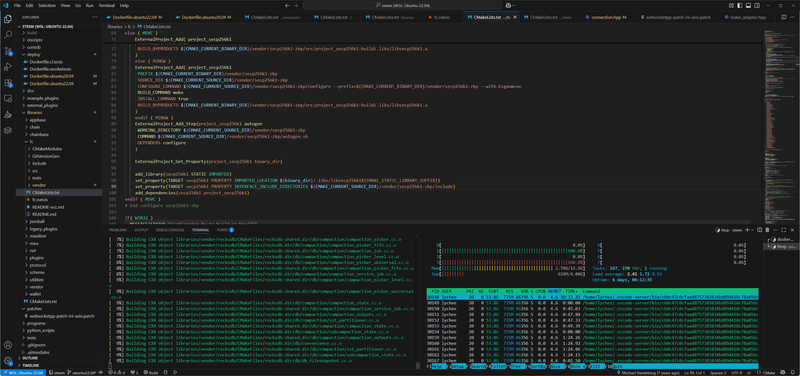Open the Source Control view
800x376 pixels.
tap(8, 51)
